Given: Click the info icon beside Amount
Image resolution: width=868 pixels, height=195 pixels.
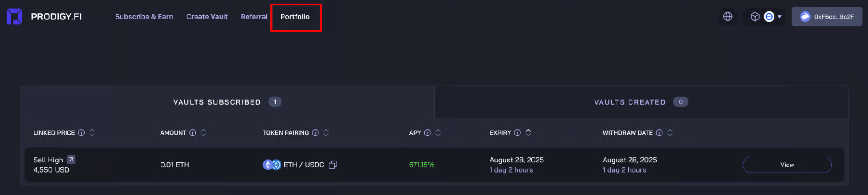Looking at the screenshot, I should pos(193,133).
